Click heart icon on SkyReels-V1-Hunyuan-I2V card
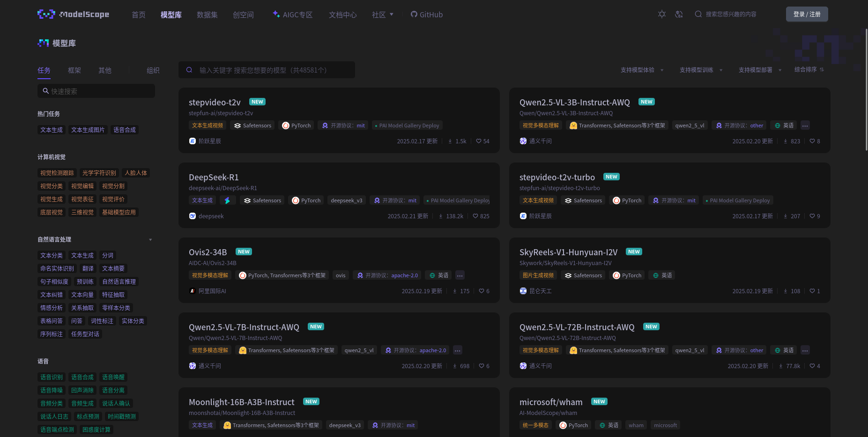 [x=812, y=291]
